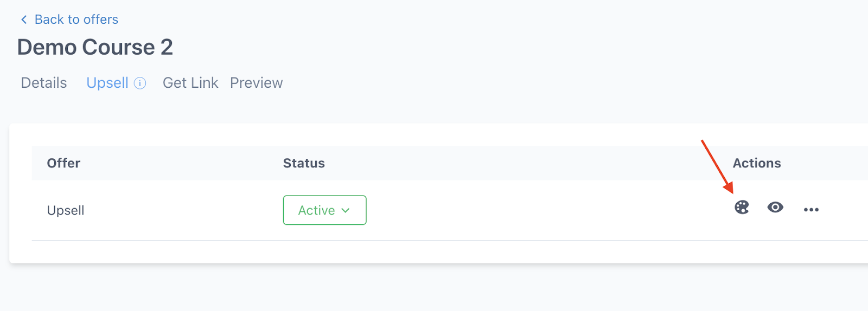Click the Demo Course 2 page title
This screenshot has height=311, width=868.
pyautogui.click(x=95, y=47)
